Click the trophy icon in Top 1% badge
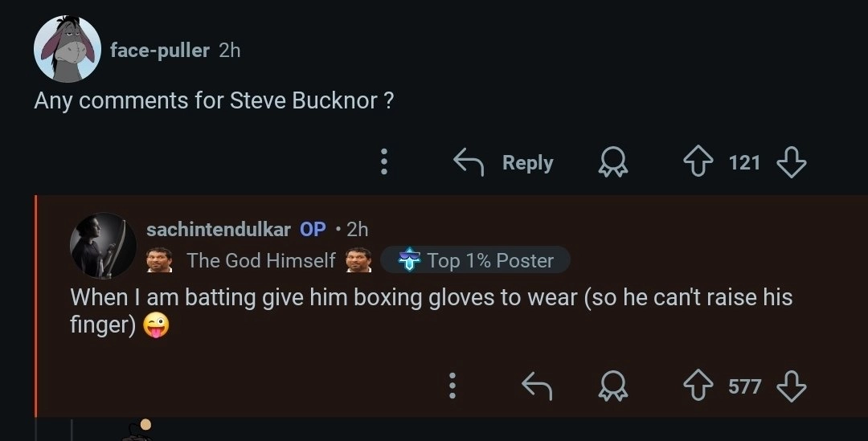 coord(410,260)
